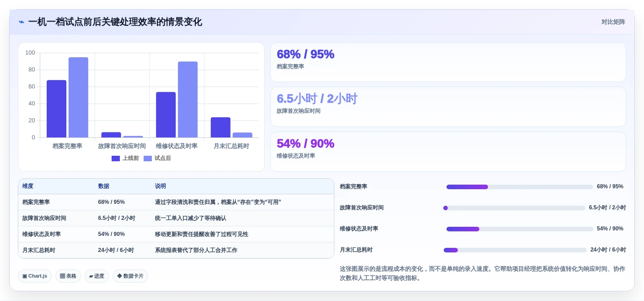Click the 月末汇总耗时 上线前 bar in chart
Viewport: 644px width, 301px height.
click(220, 127)
